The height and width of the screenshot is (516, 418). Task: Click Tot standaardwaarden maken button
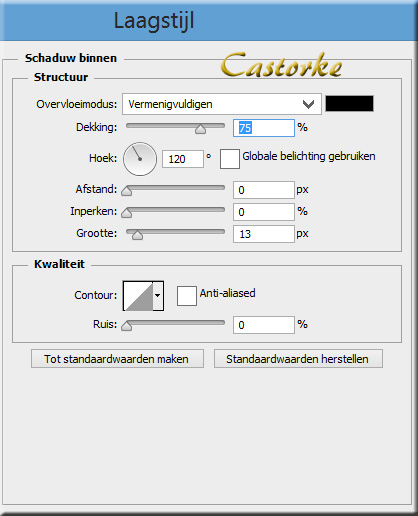point(117,359)
